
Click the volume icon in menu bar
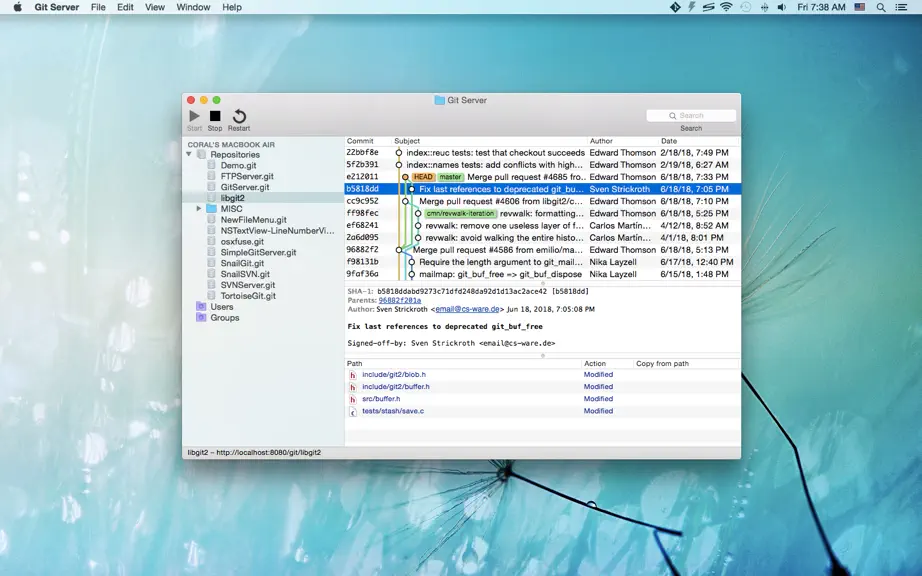[781, 7]
